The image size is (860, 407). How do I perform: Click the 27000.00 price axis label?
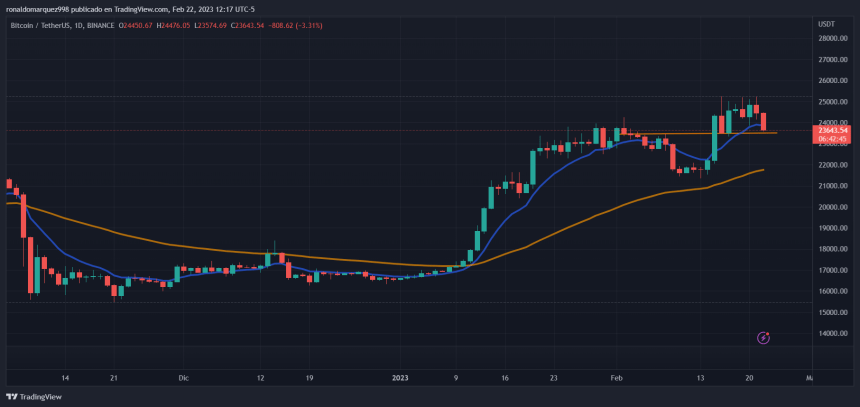click(x=833, y=60)
